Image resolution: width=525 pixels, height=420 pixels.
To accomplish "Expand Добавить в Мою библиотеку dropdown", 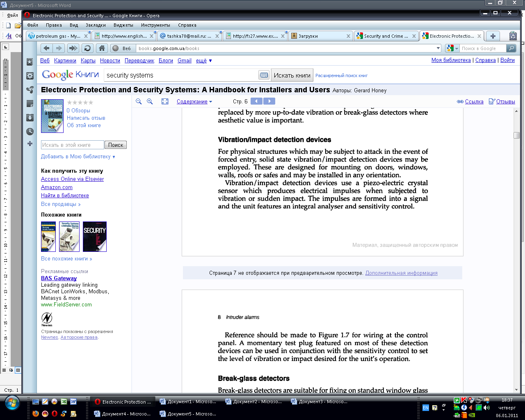I will click(78, 156).
